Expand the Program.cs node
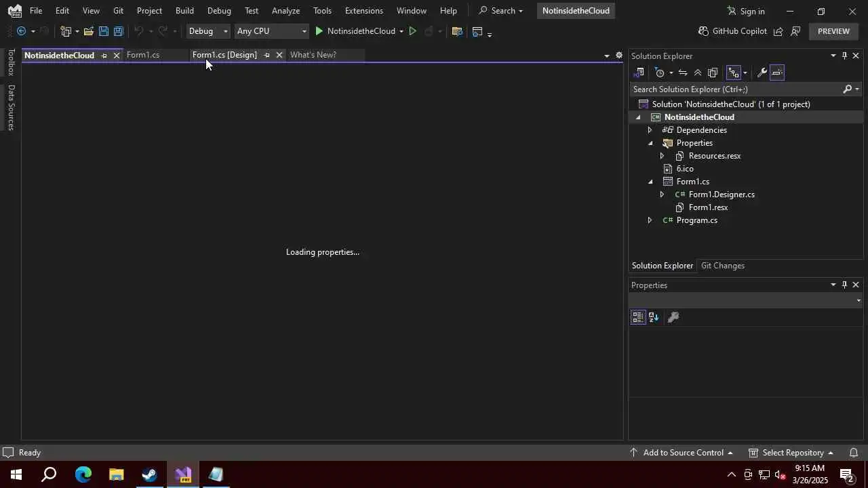This screenshot has height=488, width=868. (650, 220)
